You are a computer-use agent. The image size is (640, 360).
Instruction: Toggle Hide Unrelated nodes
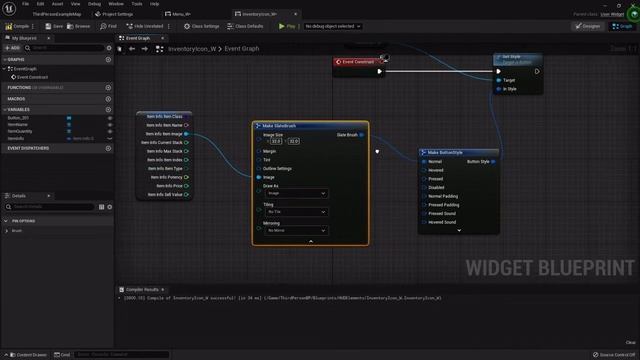[144, 26]
